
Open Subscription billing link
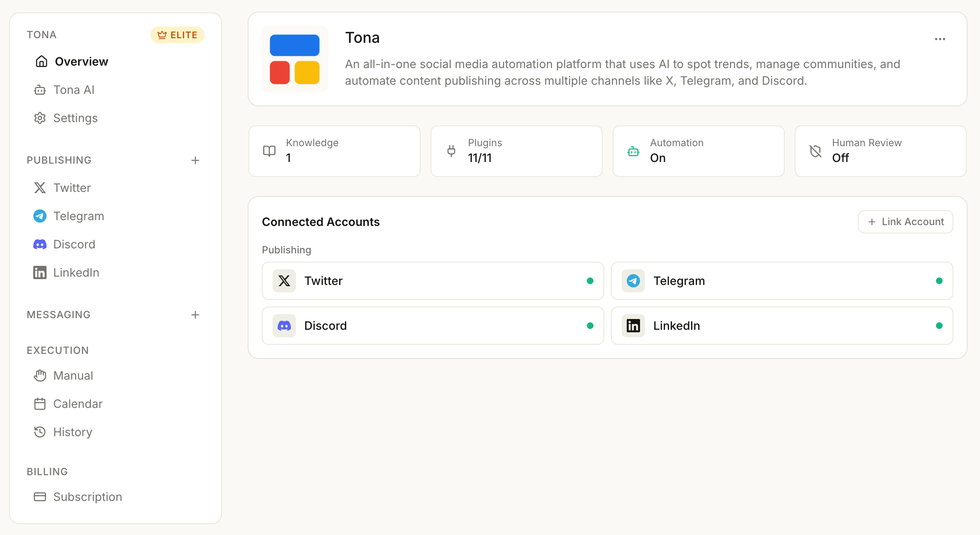click(x=87, y=497)
